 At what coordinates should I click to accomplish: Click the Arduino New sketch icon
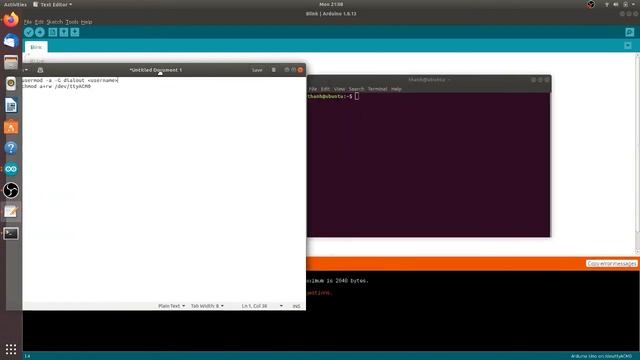point(53,32)
